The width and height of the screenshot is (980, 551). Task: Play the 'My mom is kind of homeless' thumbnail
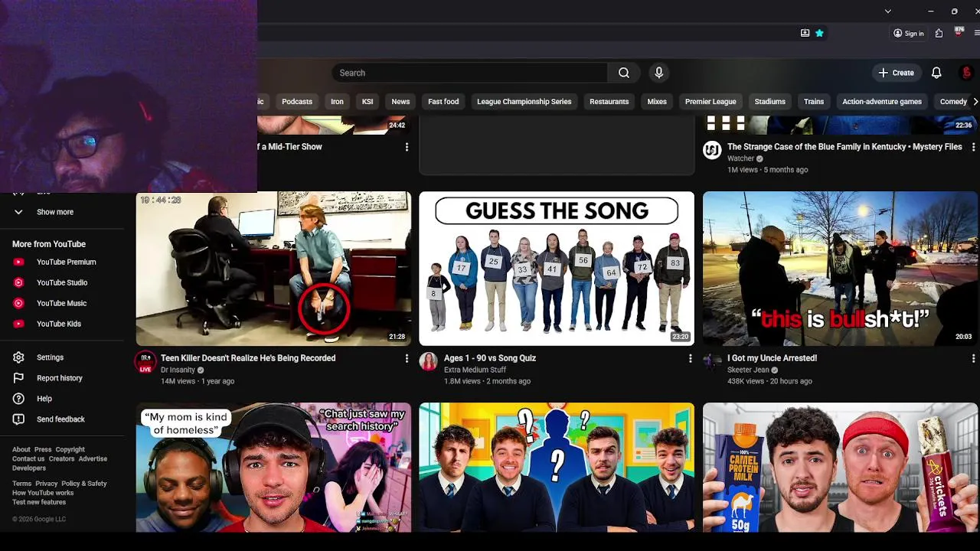[x=273, y=468]
